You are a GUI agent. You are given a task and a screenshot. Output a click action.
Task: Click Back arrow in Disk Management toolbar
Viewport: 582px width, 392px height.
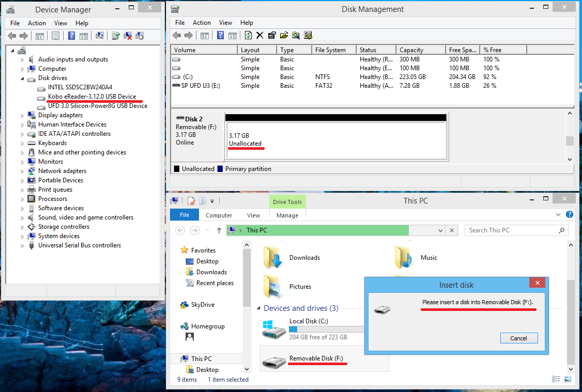(177, 35)
